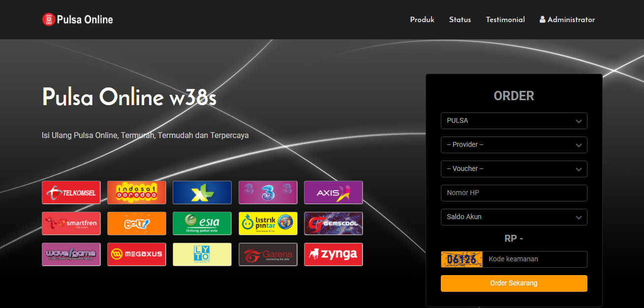This screenshot has width=644, height=308.
Task: Select the Telkomsel provider logo
Action: click(x=71, y=193)
